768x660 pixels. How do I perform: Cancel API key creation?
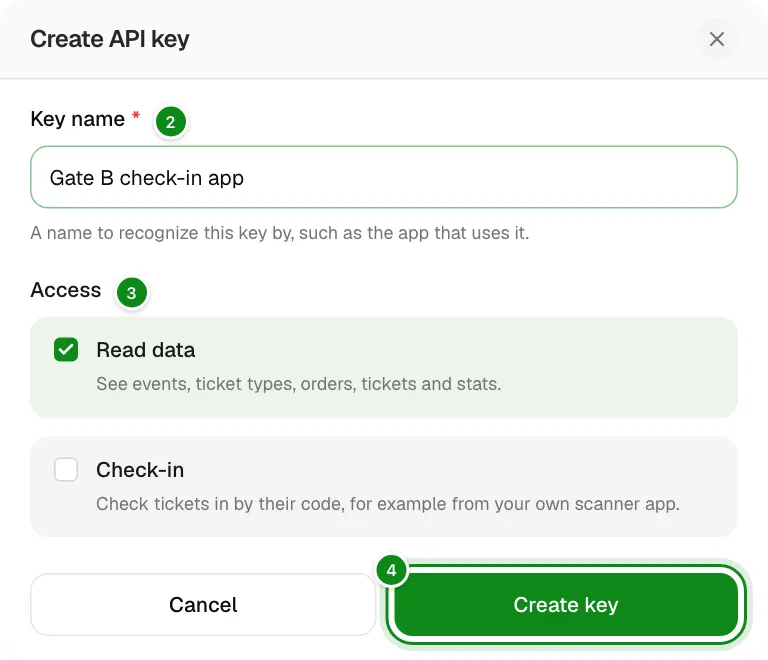click(x=203, y=605)
